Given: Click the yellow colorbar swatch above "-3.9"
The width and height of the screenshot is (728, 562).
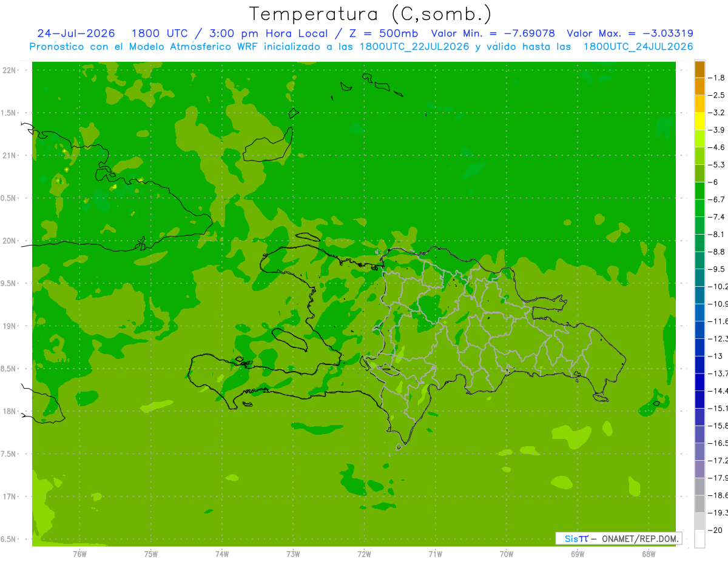Looking at the screenshot, I should click(699, 121).
